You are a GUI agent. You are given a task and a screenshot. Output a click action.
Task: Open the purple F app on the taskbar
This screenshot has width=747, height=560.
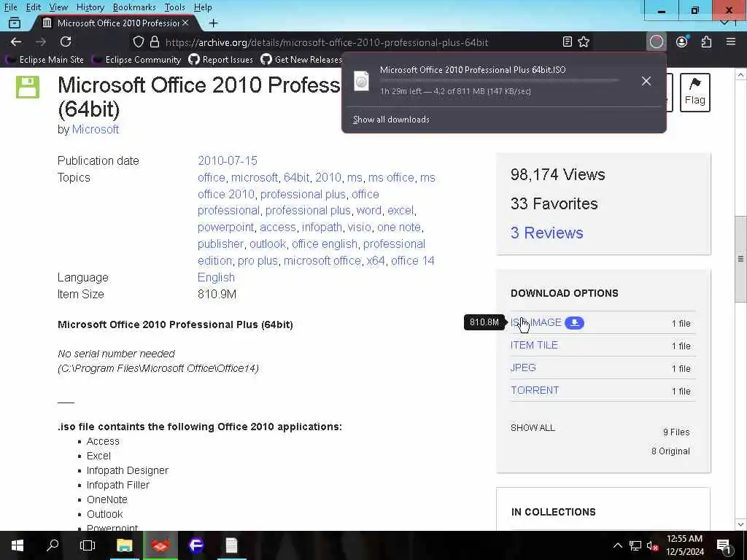(196, 545)
